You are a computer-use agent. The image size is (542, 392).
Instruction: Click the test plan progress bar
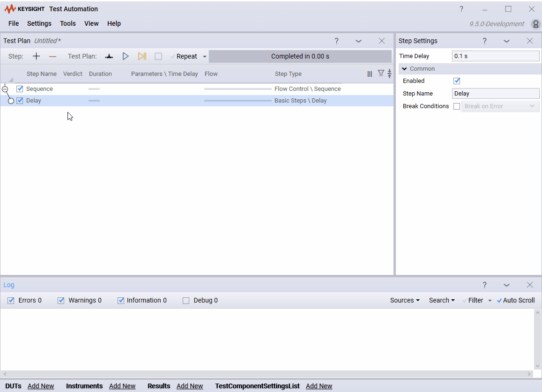(300, 56)
